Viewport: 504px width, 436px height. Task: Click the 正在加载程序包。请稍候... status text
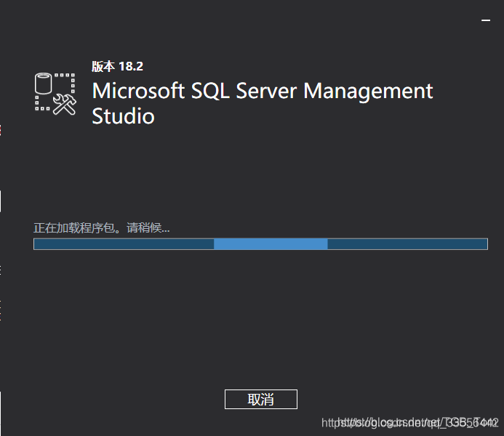tap(102, 228)
